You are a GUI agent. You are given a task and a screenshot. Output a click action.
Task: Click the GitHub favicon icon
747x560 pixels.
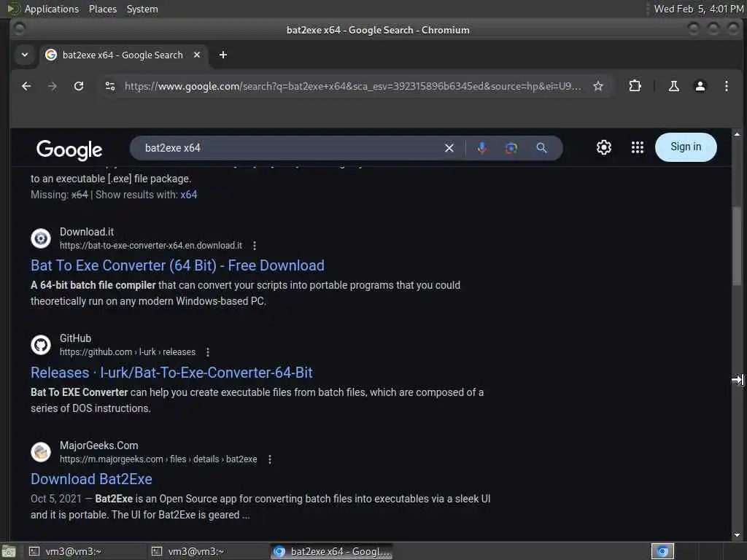coord(41,345)
